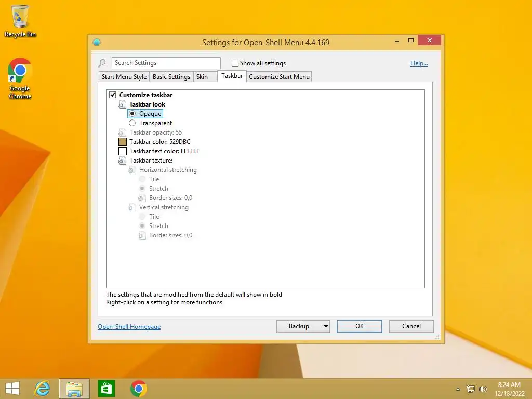The height and width of the screenshot is (399, 532).
Task: Maximize the Open-Shell settings window
Action: point(411,41)
